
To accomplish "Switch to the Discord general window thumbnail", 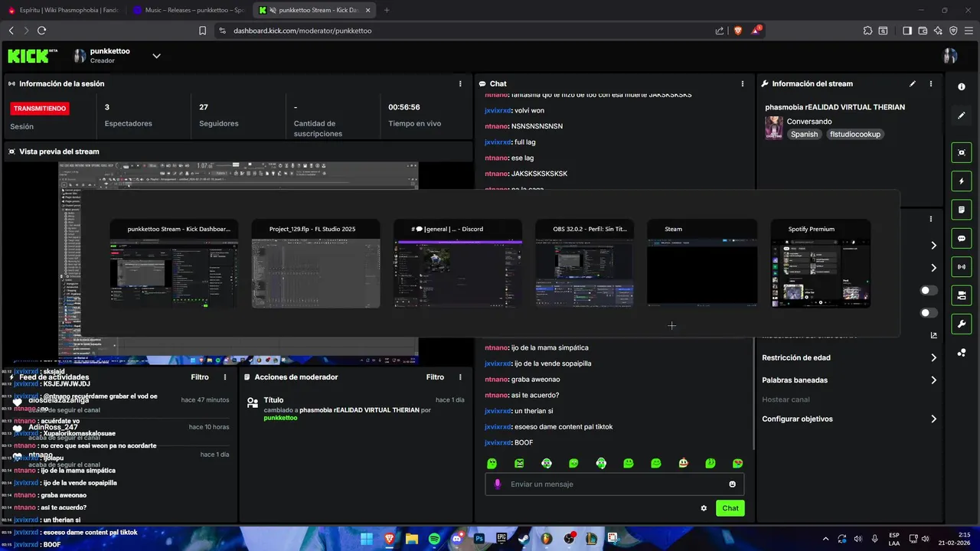I will pyautogui.click(x=458, y=264).
